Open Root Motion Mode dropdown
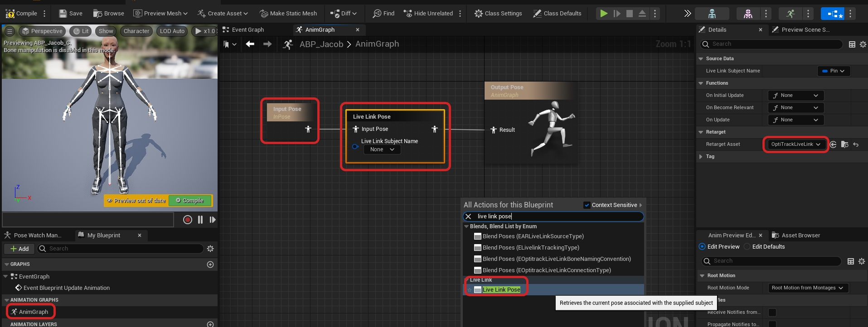 pos(807,288)
